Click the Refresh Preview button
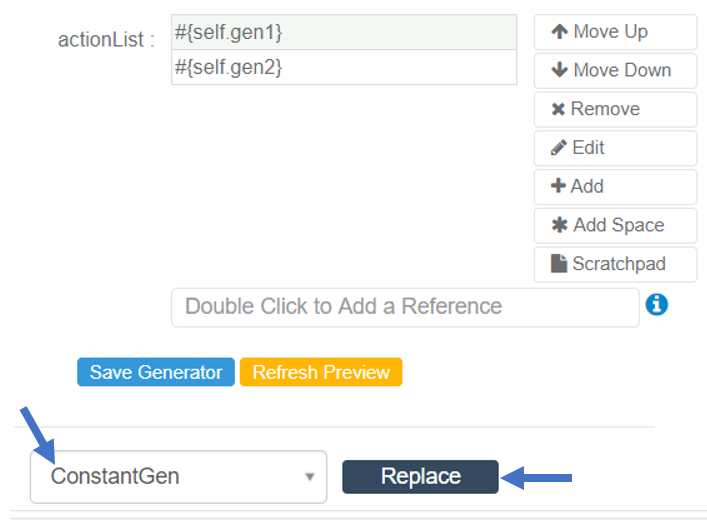Viewport: 707px width, 521px height. (321, 373)
